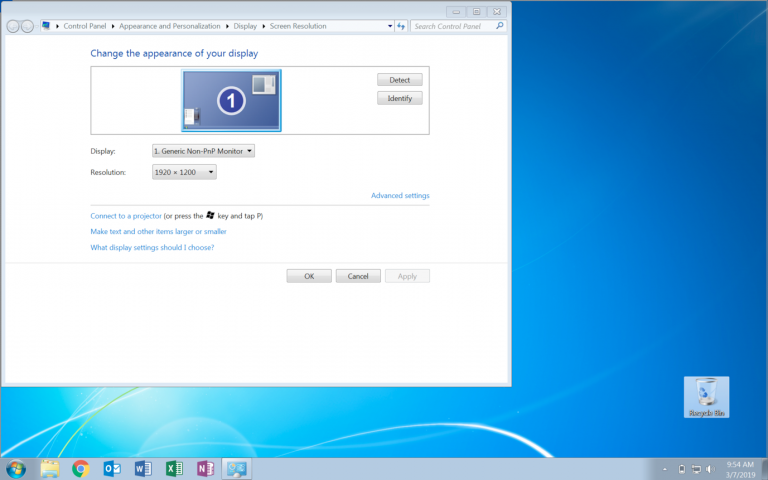
Task: Open Outlook from the taskbar
Action: [112, 469]
